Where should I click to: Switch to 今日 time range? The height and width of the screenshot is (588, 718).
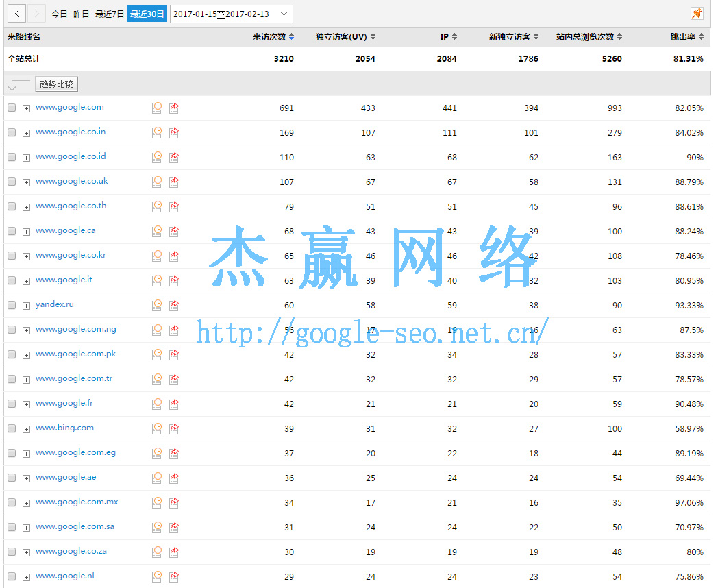(59, 14)
